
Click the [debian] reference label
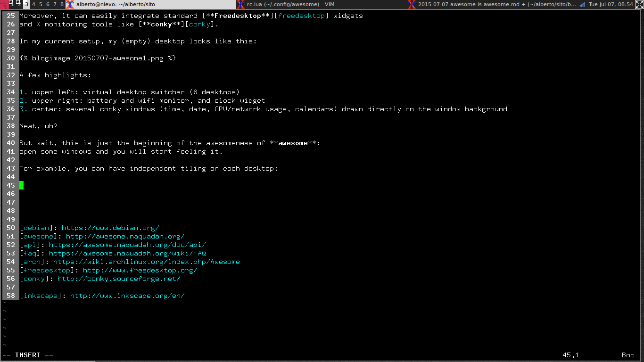point(36,228)
